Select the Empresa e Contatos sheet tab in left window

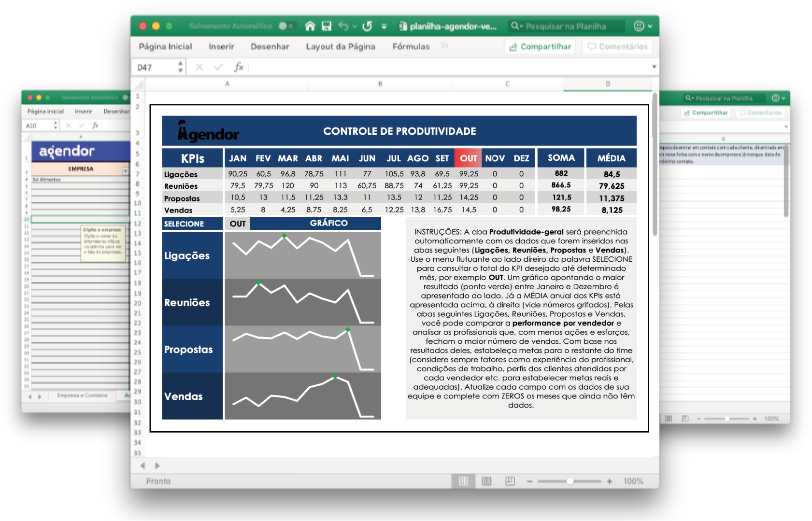click(x=83, y=395)
